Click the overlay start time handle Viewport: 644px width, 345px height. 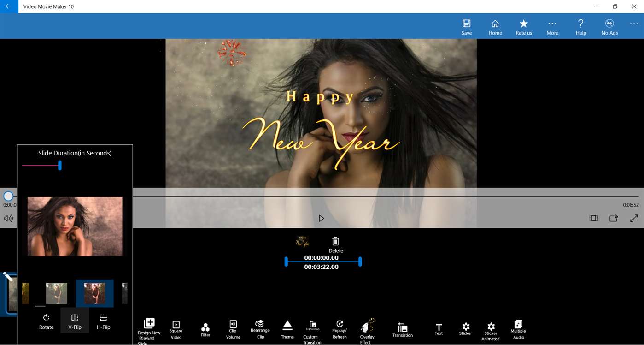pos(286,262)
